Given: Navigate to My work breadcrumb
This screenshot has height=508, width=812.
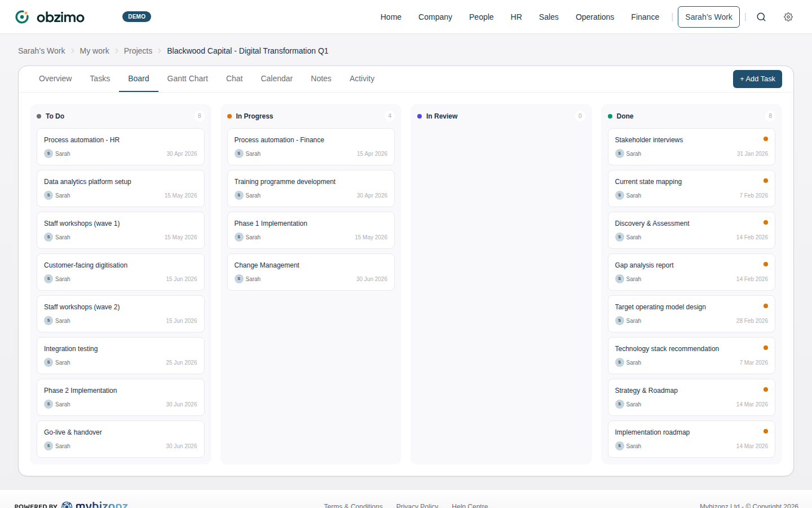Looking at the screenshot, I should tap(95, 51).
